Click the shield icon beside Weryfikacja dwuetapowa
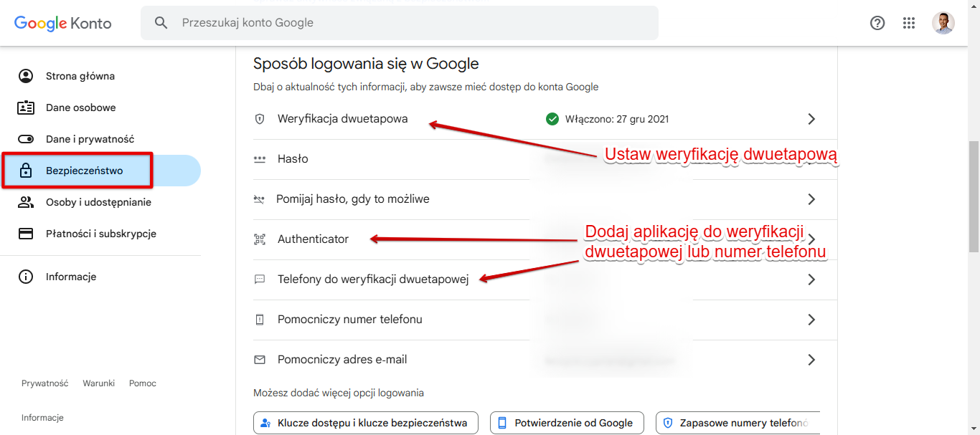This screenshot has height=435, width=980. pos(260,119)
